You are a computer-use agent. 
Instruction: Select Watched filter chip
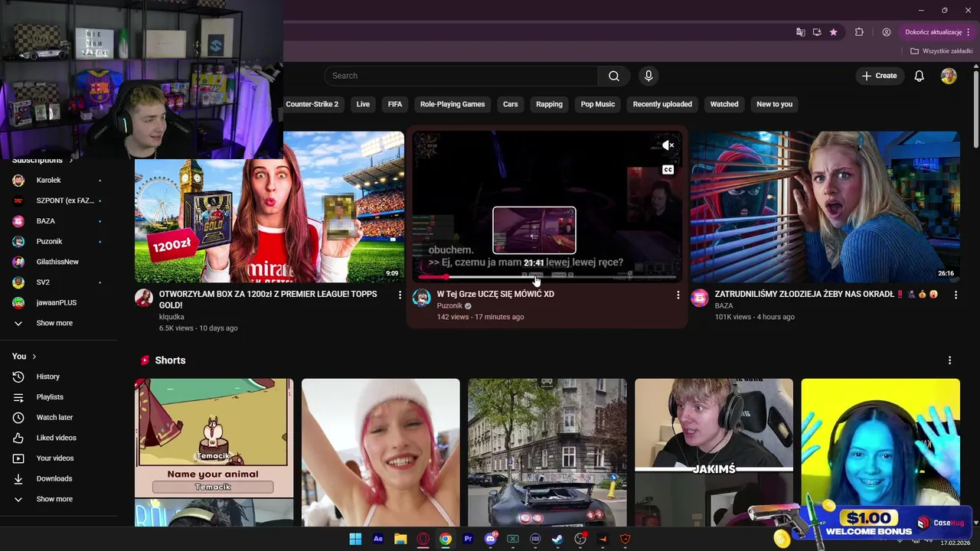[724, 104]
